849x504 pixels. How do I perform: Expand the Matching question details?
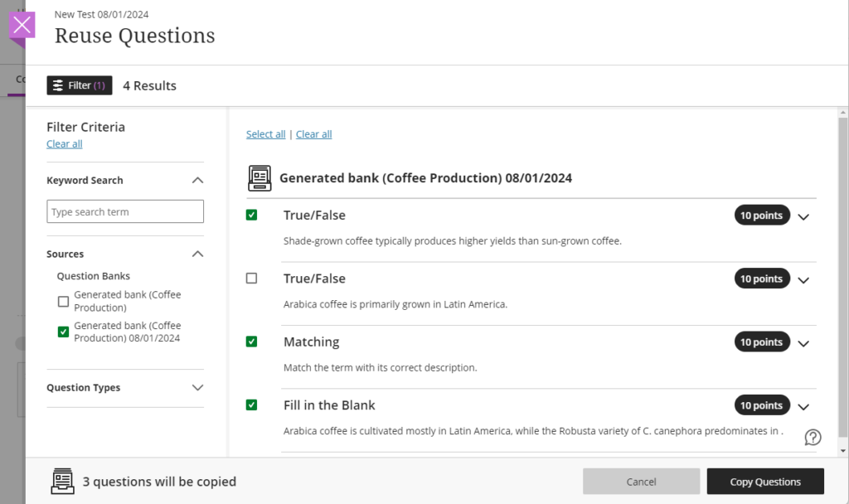pos(803,343)
